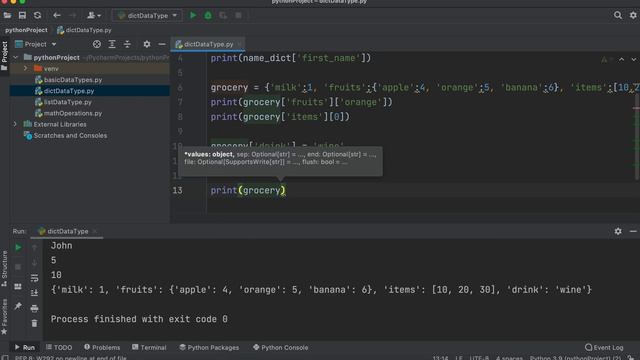Open the TODO tool window tab
Viewport: 640px width, 360px height.
click(x=59, y=347)
